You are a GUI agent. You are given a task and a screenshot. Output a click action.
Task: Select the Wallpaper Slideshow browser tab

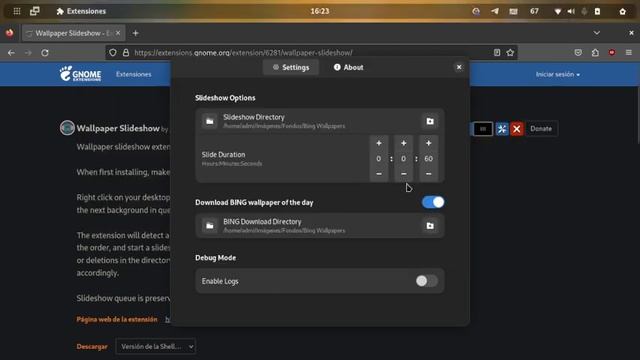73,33
